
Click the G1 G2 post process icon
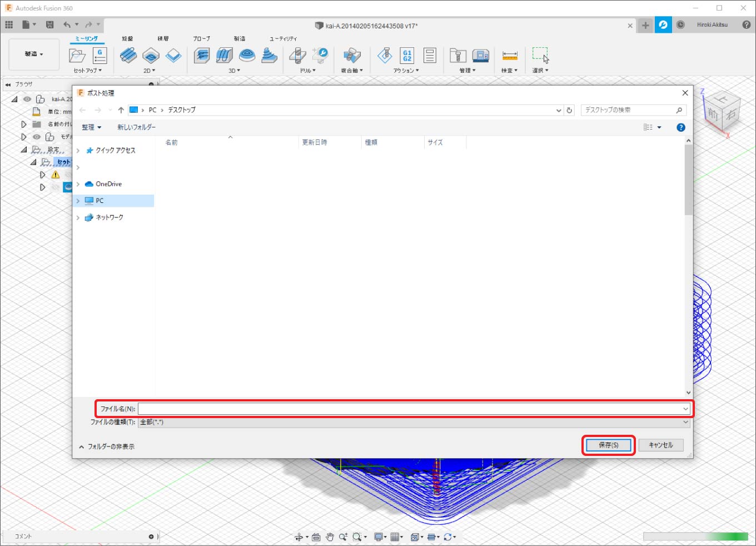pos(407,55)
